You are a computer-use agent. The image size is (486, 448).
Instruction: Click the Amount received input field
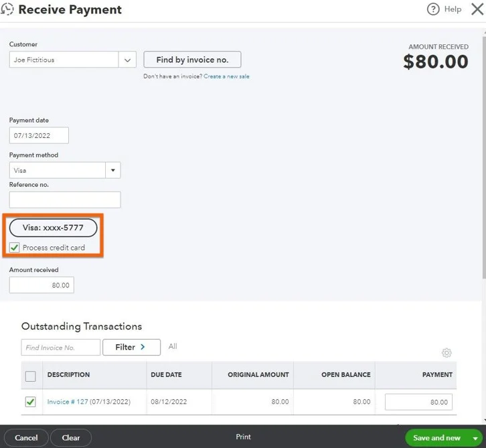point(42,285)
